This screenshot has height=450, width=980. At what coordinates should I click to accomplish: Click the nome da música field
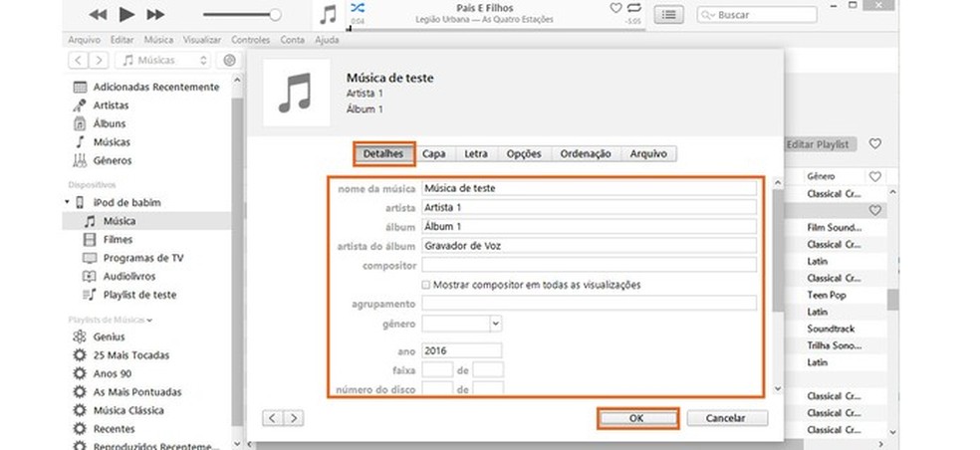[589, 188]
